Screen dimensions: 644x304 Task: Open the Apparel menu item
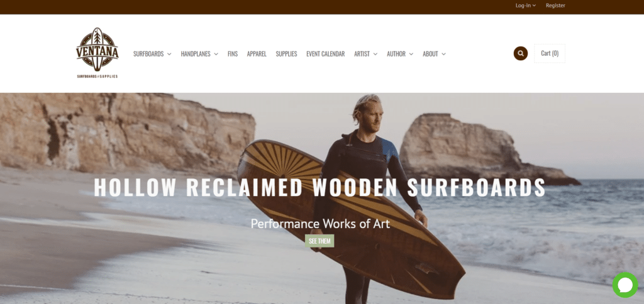click(x=257, y=54)
